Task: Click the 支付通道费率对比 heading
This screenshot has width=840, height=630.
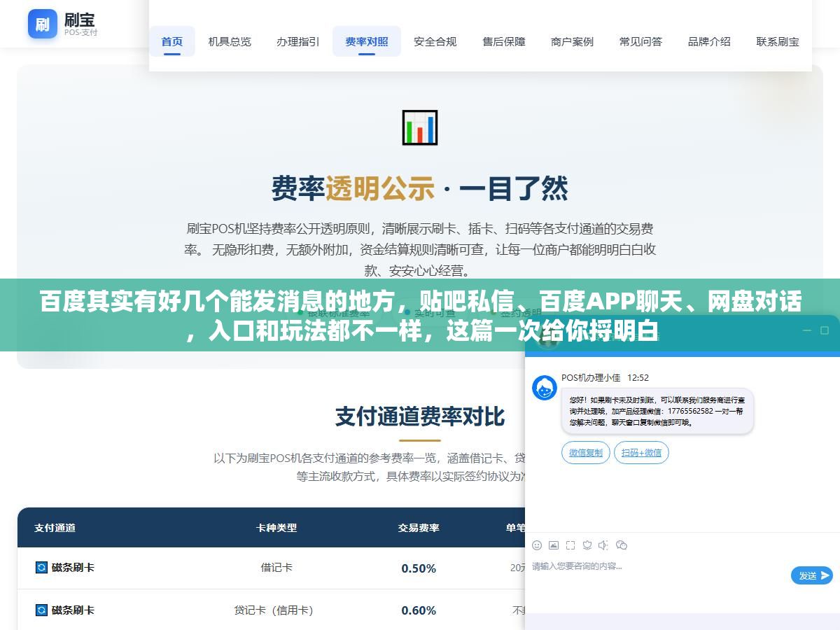Action: [420, 416]
